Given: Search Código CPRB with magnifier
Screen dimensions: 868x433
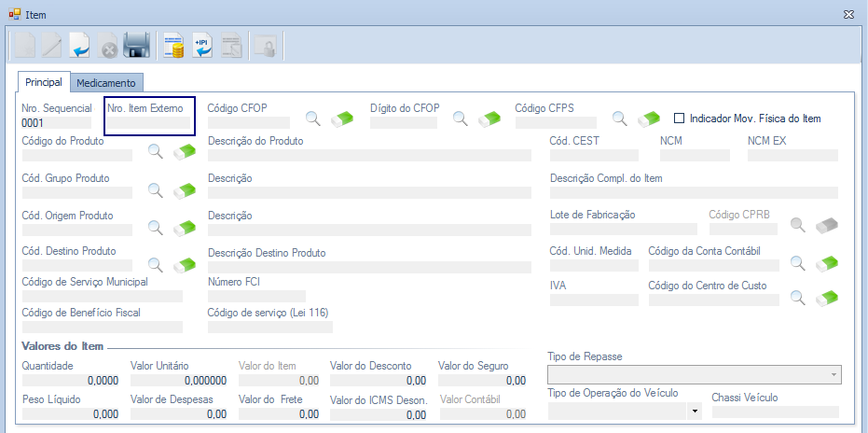Looking at the screenshot, I should pos(798,225).
